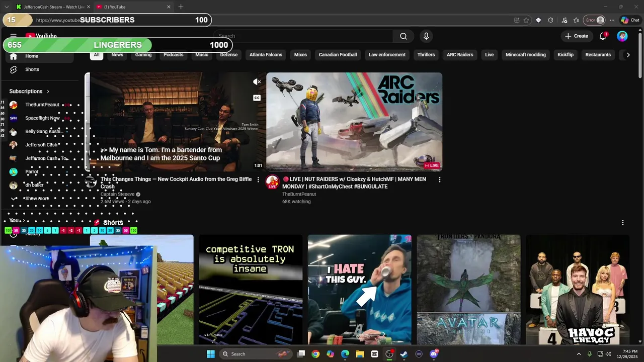Click the diamond extension icon in toolbar
The height and width of the screenshot is (362, 644).
click(x=538, y=20)
